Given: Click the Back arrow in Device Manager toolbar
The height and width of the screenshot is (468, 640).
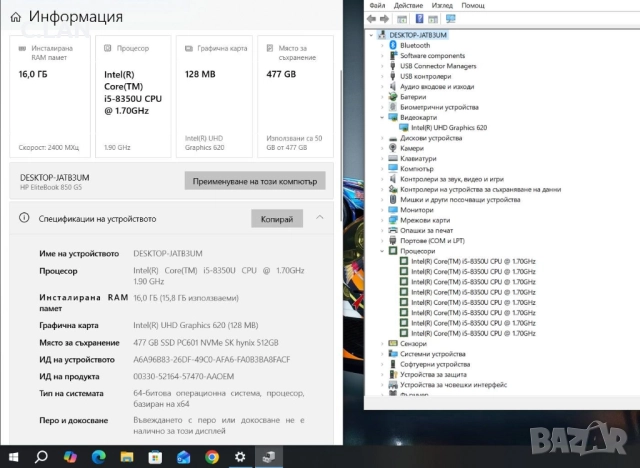Looking at the screenshot, I should coord(371,19).
